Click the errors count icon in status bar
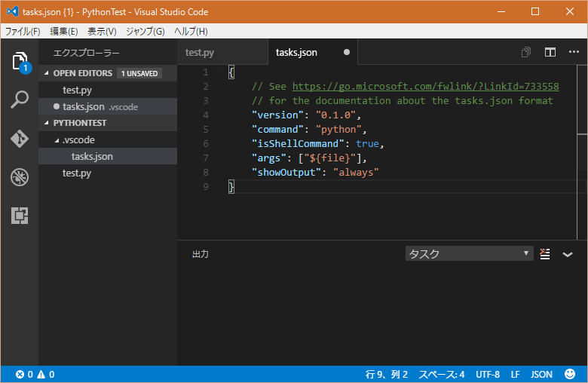Viewport: 588px width, 383px height. 24,375
